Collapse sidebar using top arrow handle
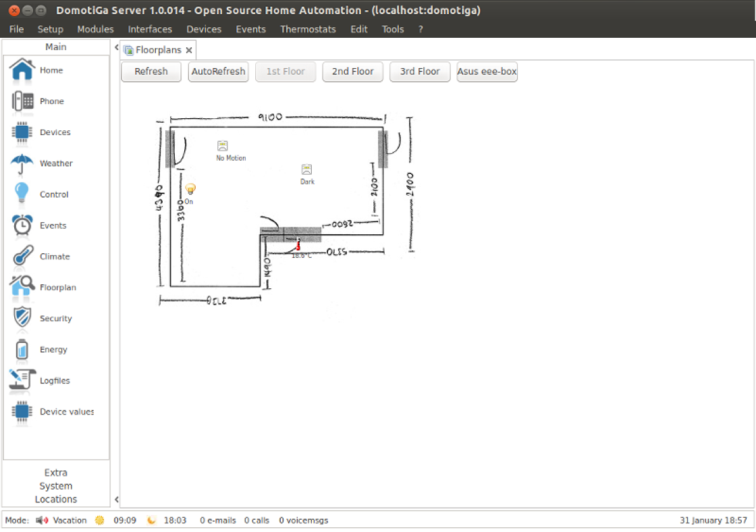Image resolution: width=756 pixels, height=532 pixels. point(116,47)
